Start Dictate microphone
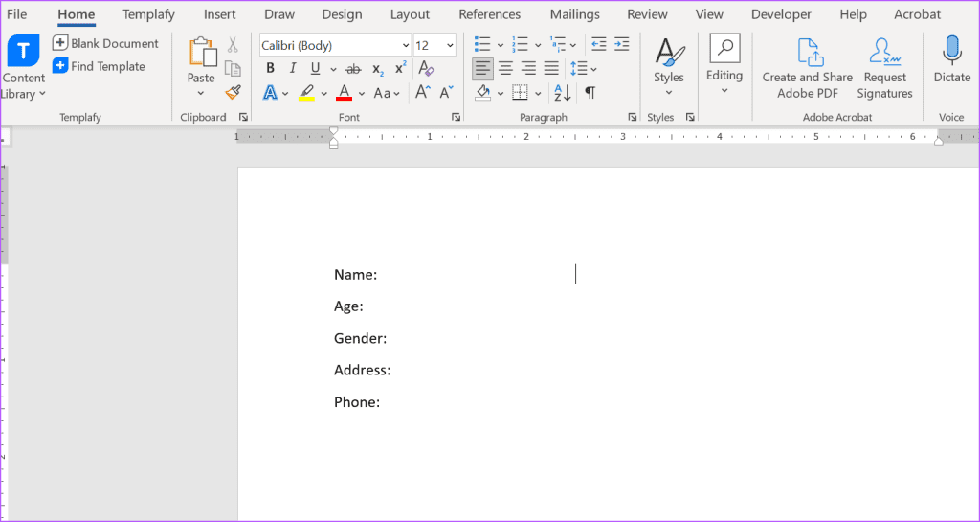Viewport: 980px width, 522px height. (952, 60)
